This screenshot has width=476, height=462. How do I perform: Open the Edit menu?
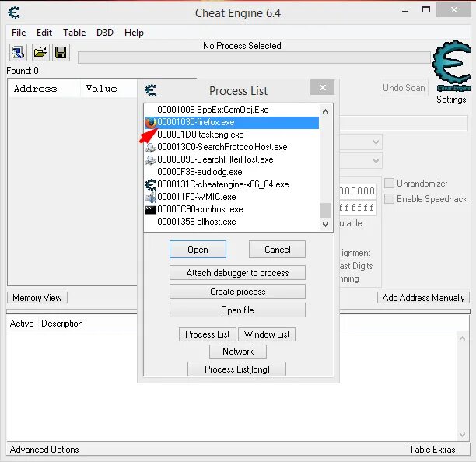click(x=44, y=33)
